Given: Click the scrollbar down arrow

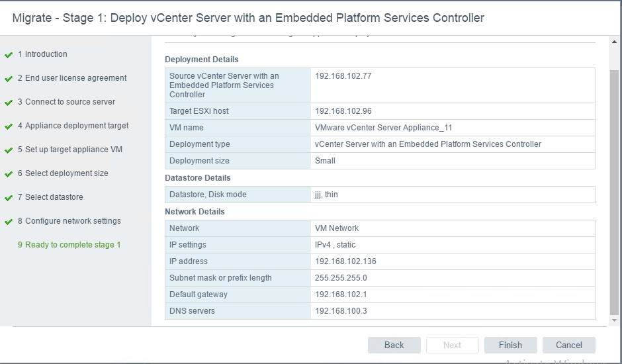Looking at the screenshot, I should (x=614, y=320).
